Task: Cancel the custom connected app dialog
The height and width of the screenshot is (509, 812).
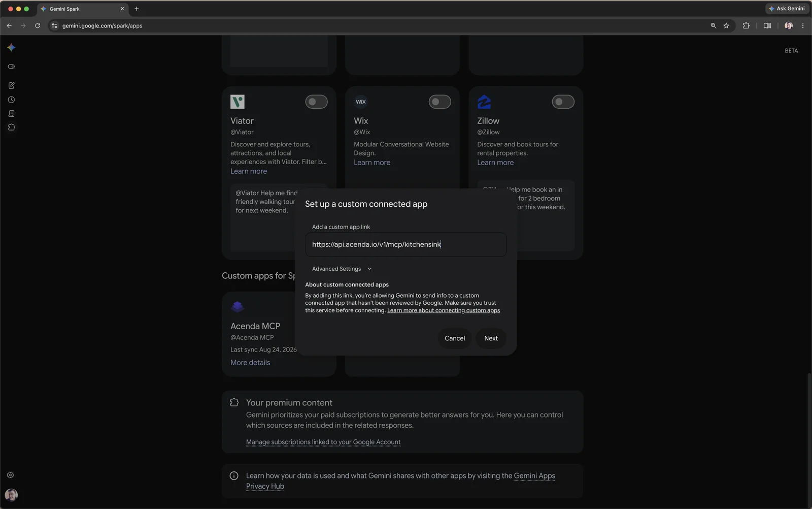Action: [x=455, y=338]
